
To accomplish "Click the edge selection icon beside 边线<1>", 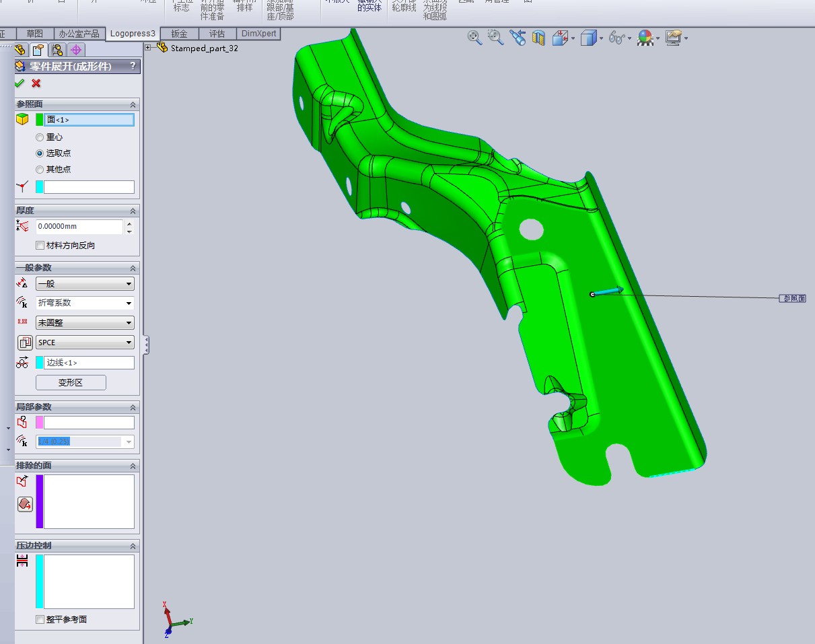I will click(22, 363).
